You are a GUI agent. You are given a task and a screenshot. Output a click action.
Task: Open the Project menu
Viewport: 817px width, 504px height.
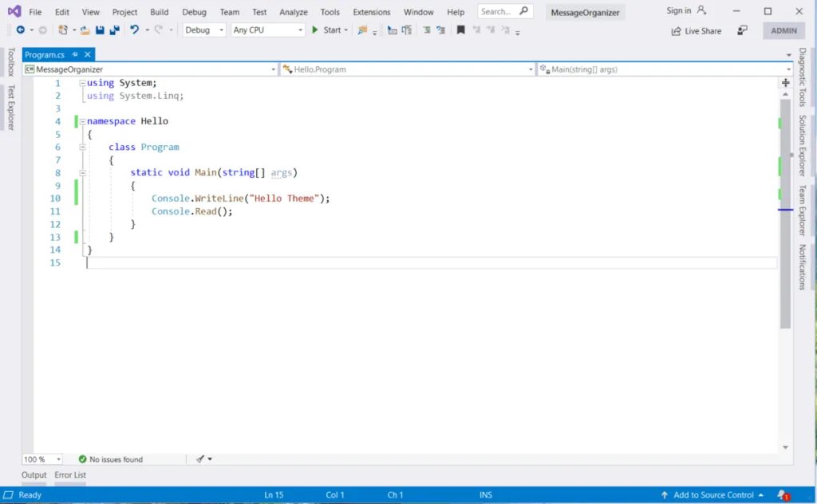(124, 12)
